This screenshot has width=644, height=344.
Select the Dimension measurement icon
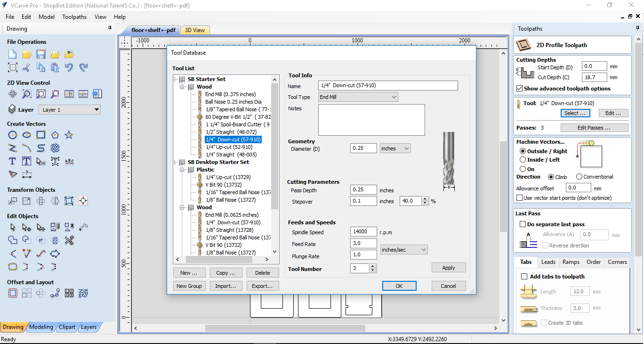pyautogui.click(x=27, y=174)
